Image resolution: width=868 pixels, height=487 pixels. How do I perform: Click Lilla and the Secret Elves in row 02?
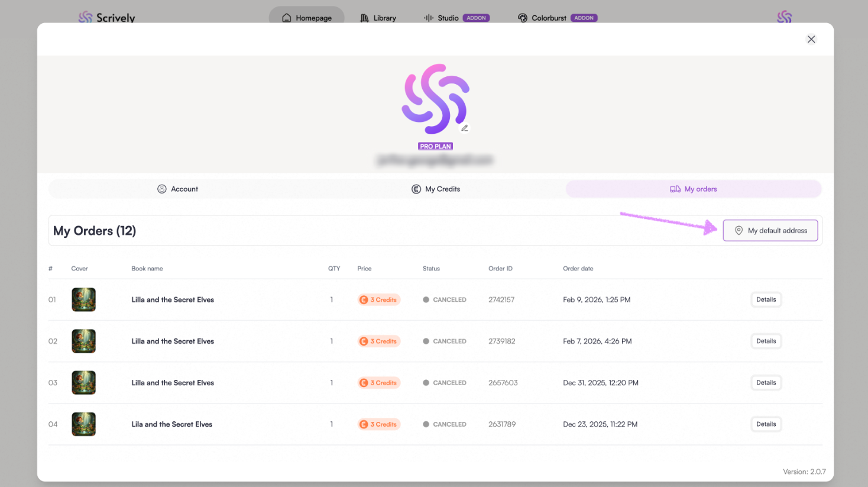tap(173, 341)
